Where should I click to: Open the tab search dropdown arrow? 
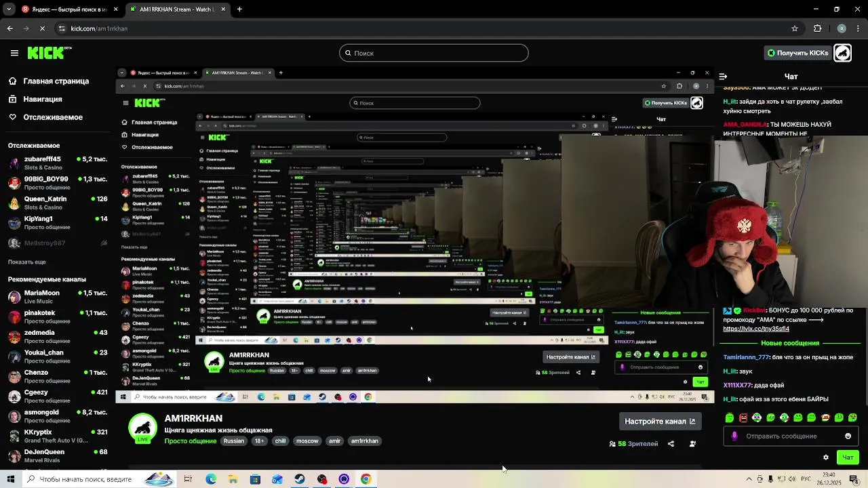(x=9, y=9)
